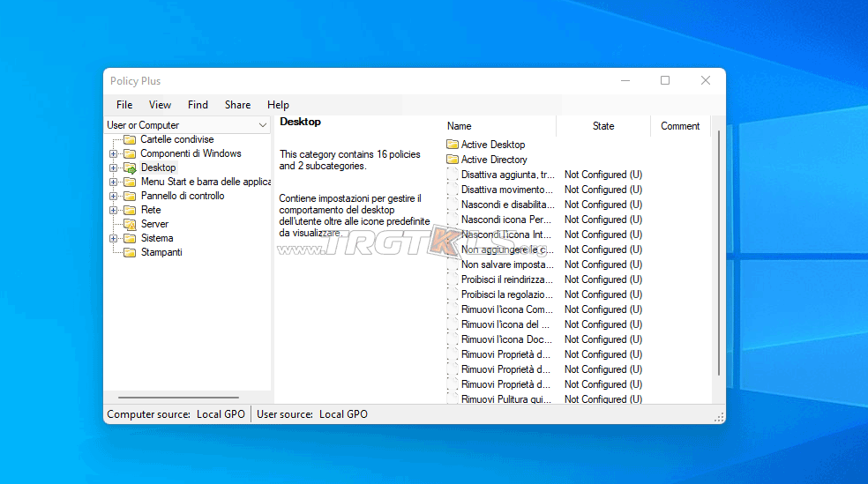Click the Desktop folder icon in tree
The image size is (868, 484).
click(x=130, y=168)
